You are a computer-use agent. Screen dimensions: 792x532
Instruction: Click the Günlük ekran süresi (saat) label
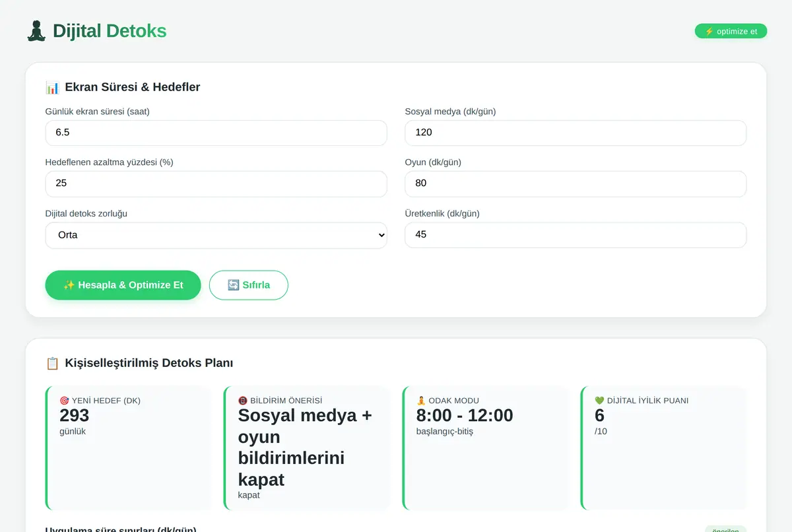pyautogui.click(x=98, y=112)
